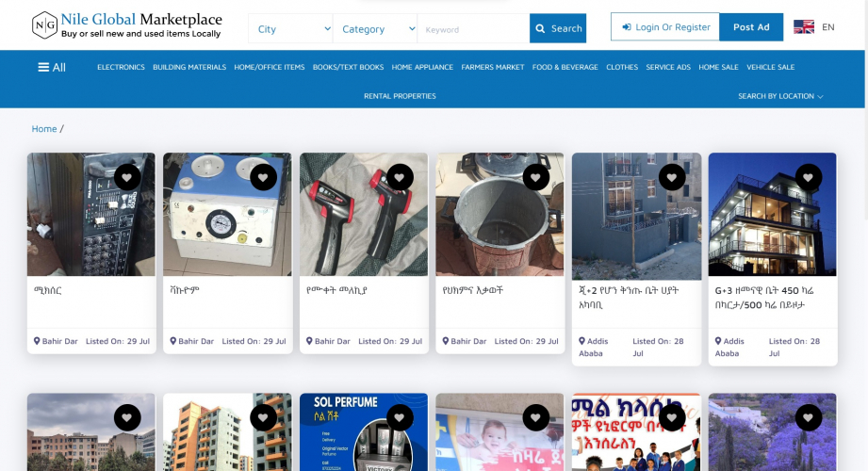Open the illuminated G+3 house photo

click(x=772, y=214)
